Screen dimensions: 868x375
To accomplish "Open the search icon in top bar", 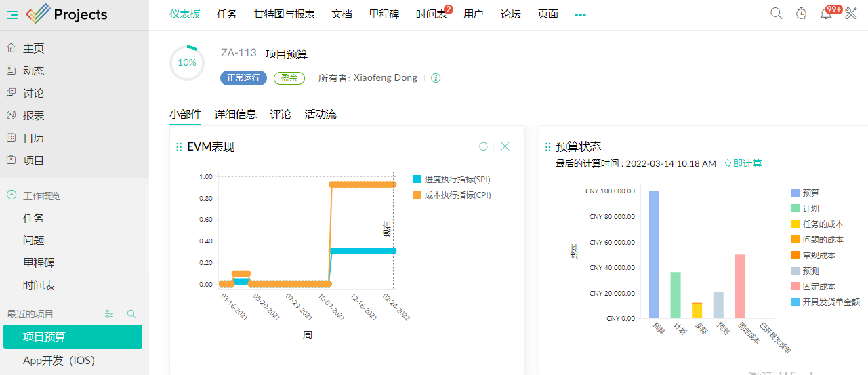I will pos(777,14).
